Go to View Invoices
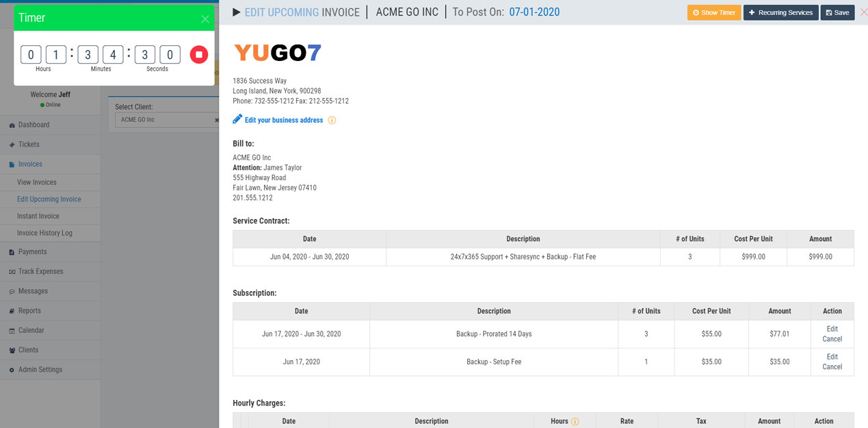Screen dimensions: 868x428 [x=37, y=182]
